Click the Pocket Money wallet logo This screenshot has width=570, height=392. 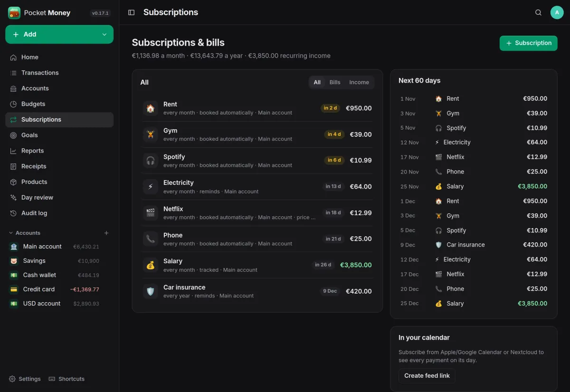(x=14, y=13)
